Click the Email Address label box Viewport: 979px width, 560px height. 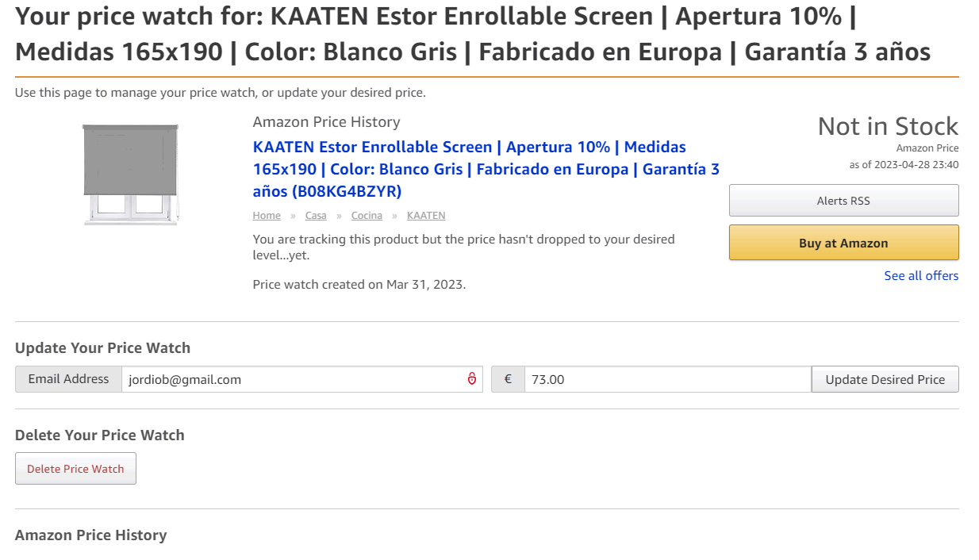(x=68, y=379)
